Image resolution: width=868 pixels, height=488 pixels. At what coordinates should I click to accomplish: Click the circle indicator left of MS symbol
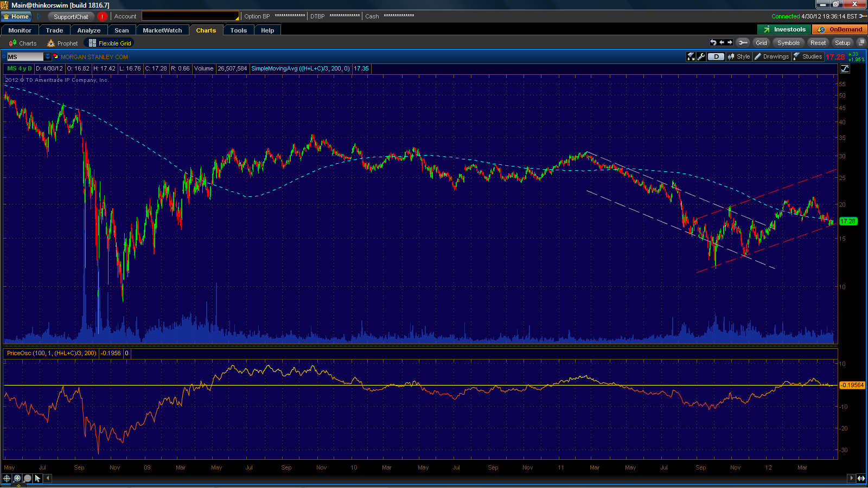4,57
